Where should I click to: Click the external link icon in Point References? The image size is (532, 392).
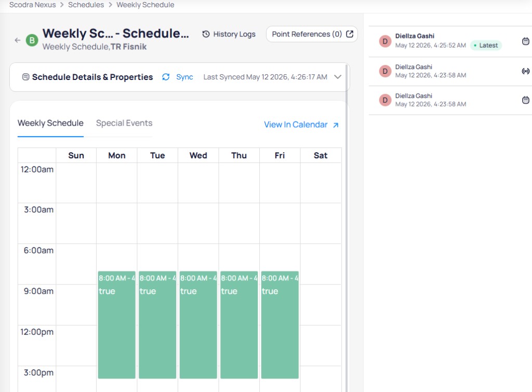point(350,34)
